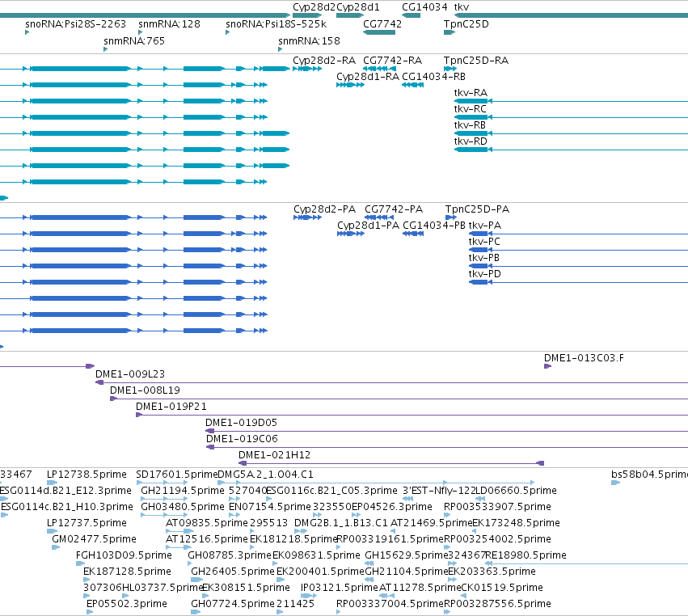Click the Cyp28d2-RA transcript label
Viewport: 688px width, 616px height.
(324, 61)
